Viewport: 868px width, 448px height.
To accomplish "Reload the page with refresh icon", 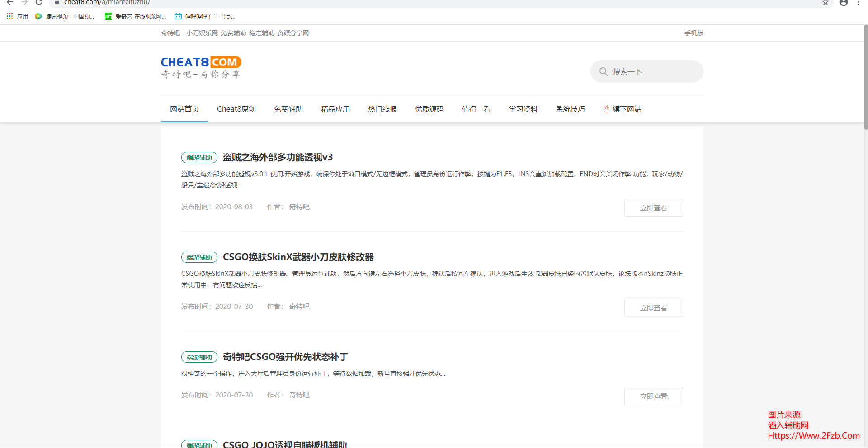I will tap(39, 2).
